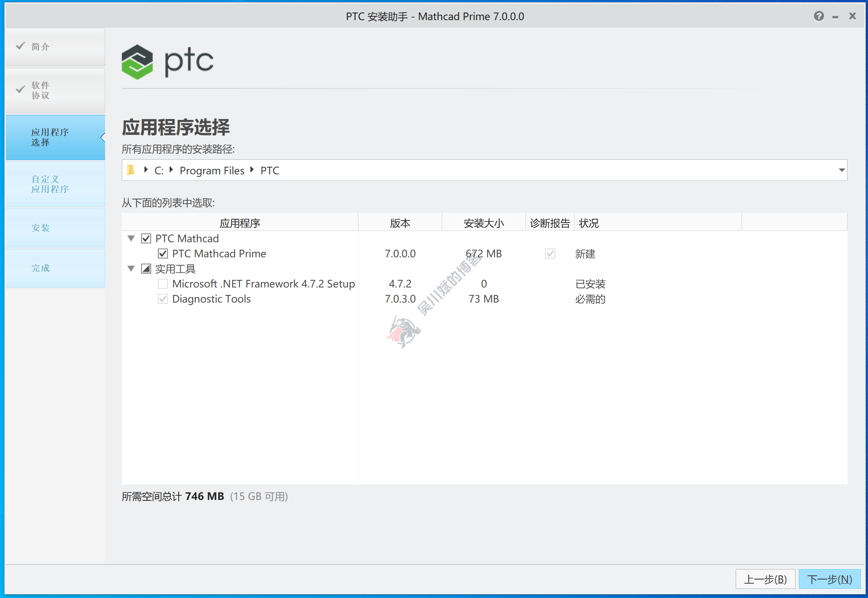Screen dimensions: 868x598
Task: Collapse the PTC Mathcad tree group
Action: (x=131, y=238)
